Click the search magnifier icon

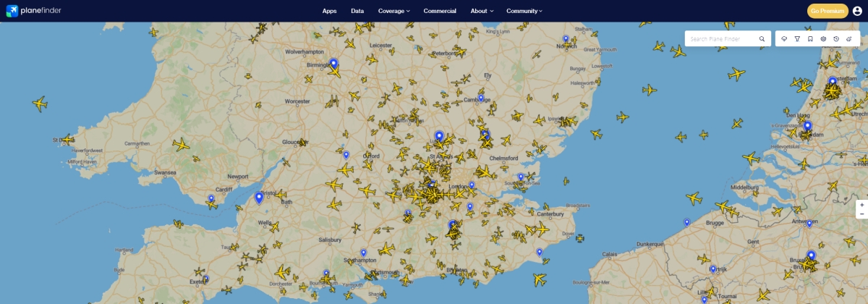762,39
